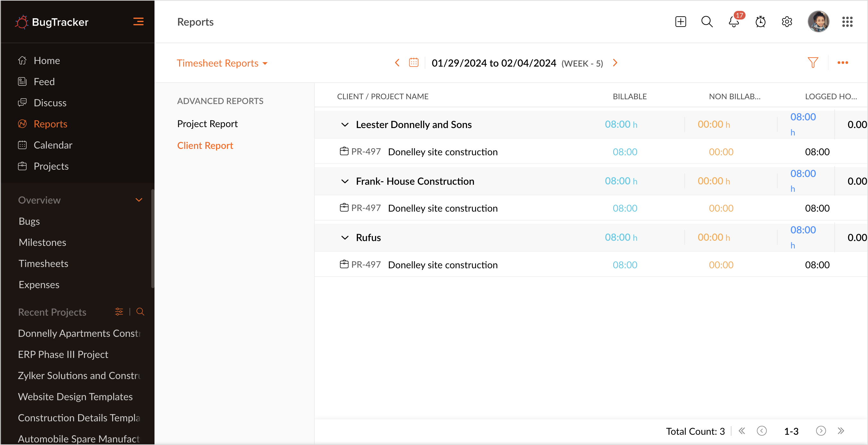Search the recent projects list
Screen dimensions: 868x445
[140, 312]
